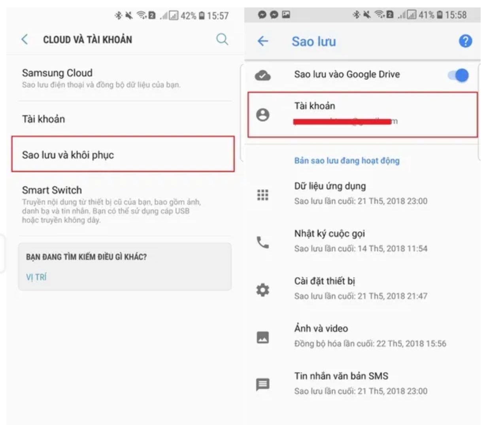The image size is (504, 425).
Task: Open Ảnh và video backup entry
Action: (362, 336)
